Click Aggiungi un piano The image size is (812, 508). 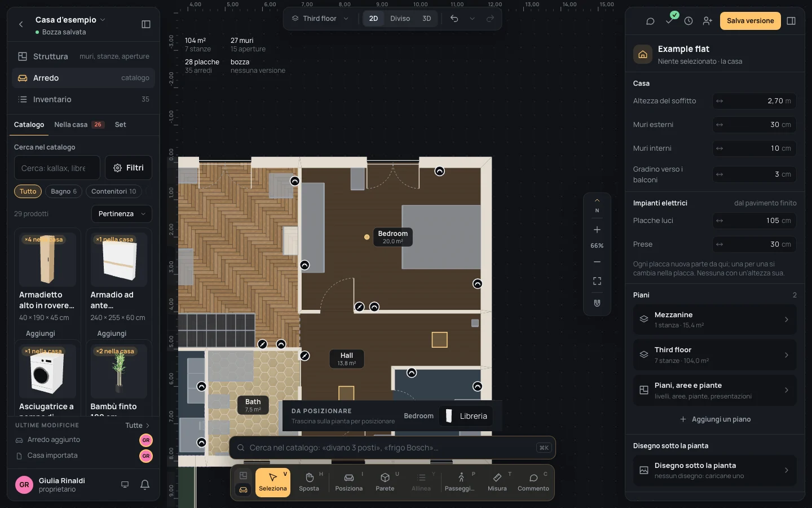coord(715,419)
